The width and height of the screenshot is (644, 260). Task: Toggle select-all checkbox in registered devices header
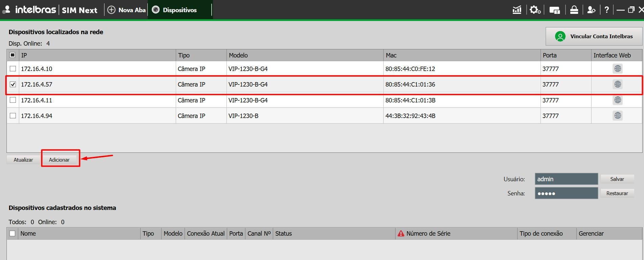[13, 233]
